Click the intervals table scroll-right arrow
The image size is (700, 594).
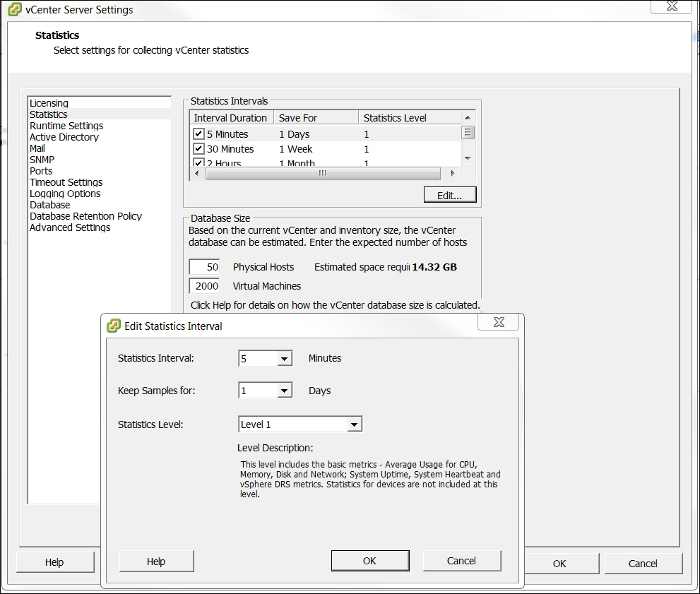click(453, 173)
